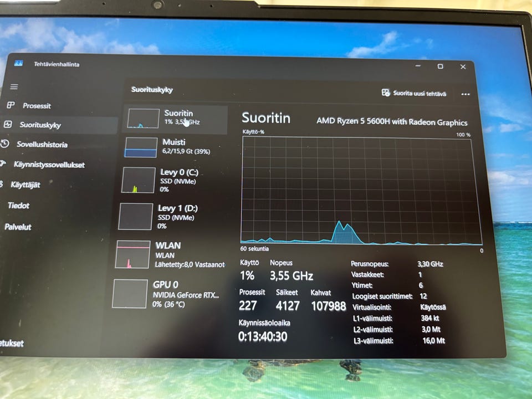Open Käynnistyssovellukset section

coord(49,165)
